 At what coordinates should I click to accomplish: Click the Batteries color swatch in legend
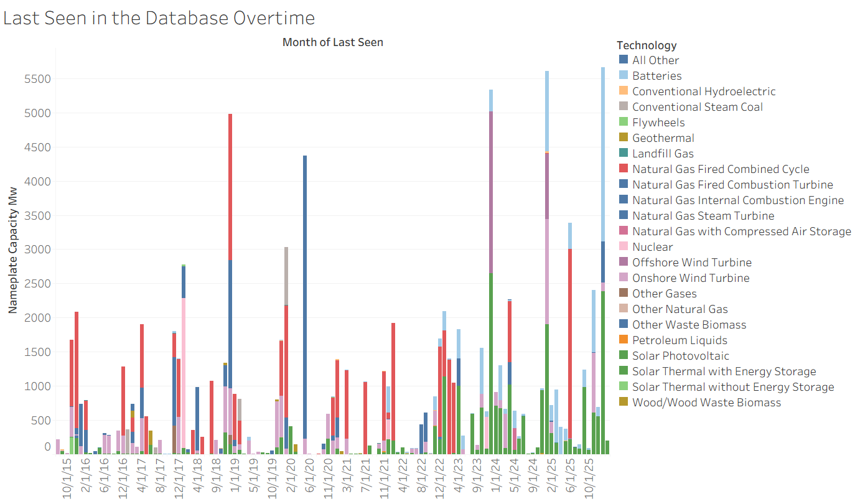[624, 76]
